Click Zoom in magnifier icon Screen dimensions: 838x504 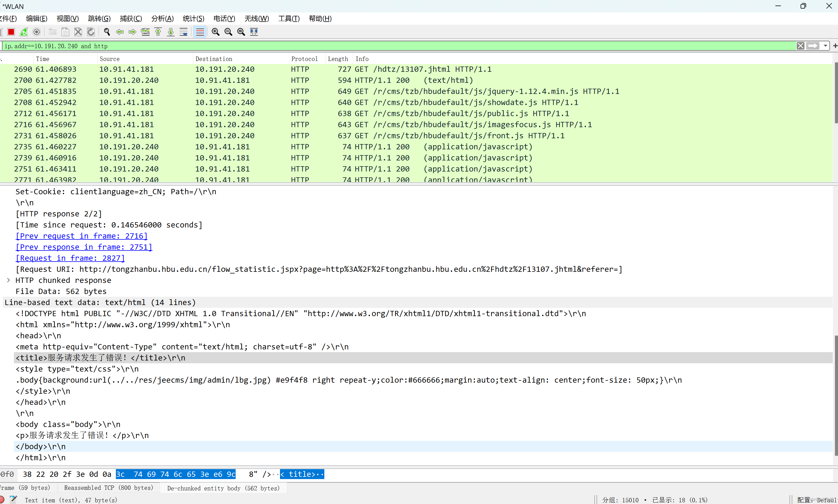click(x=215, y=32)
